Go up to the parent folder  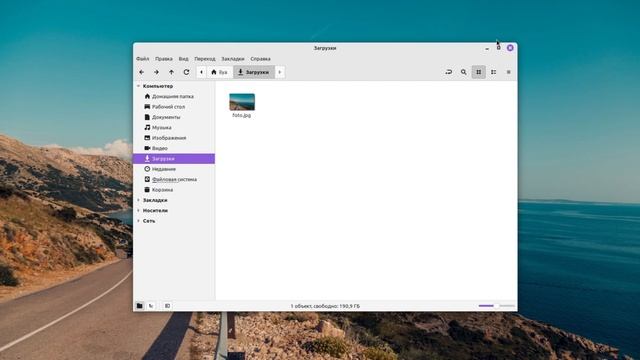point(171,72)
